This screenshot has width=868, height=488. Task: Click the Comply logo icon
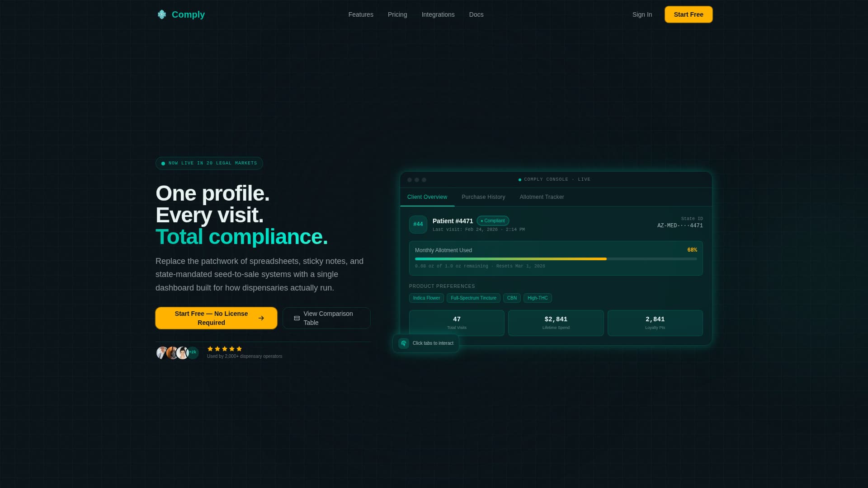click(162, 14)
